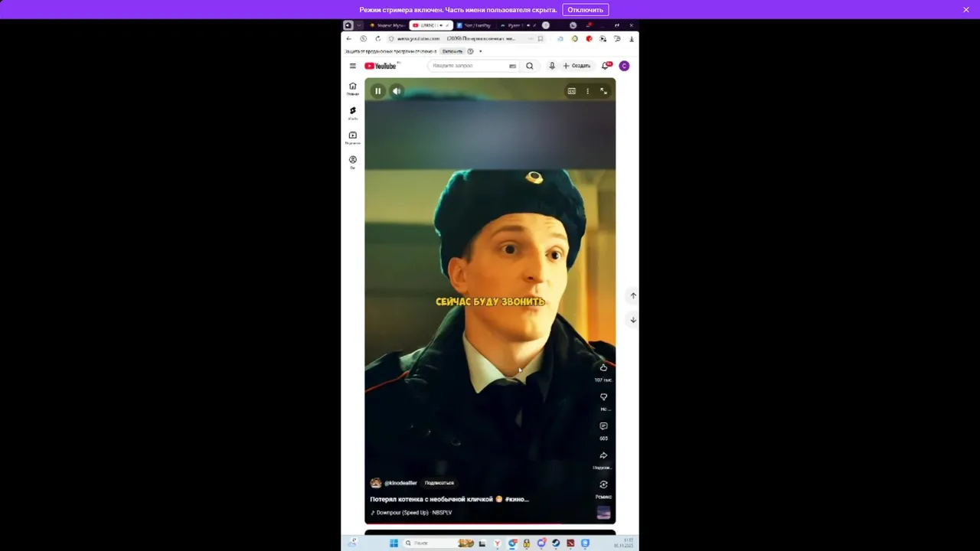This screenshot has height=551, width=980.
Task: Click the YouTube search magnifier button
Action: pos(529,66)
